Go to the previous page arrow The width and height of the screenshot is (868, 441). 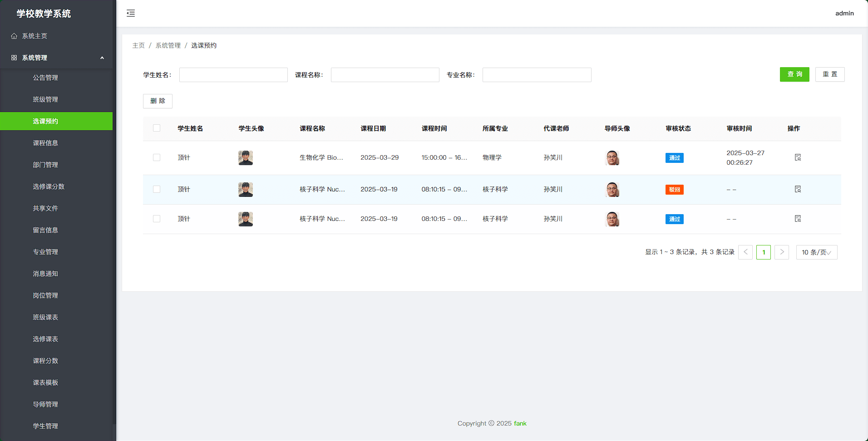click(745, 252)
